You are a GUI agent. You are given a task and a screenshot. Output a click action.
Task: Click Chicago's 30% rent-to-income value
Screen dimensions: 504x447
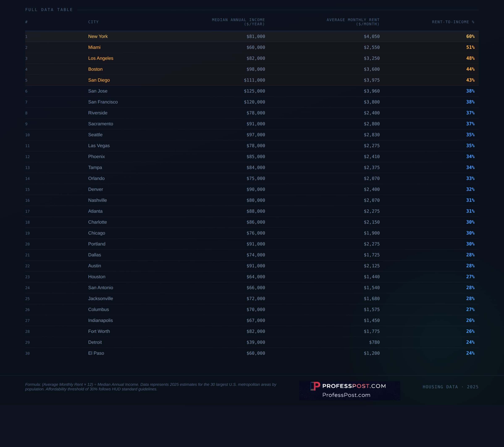tap(470, 233)
